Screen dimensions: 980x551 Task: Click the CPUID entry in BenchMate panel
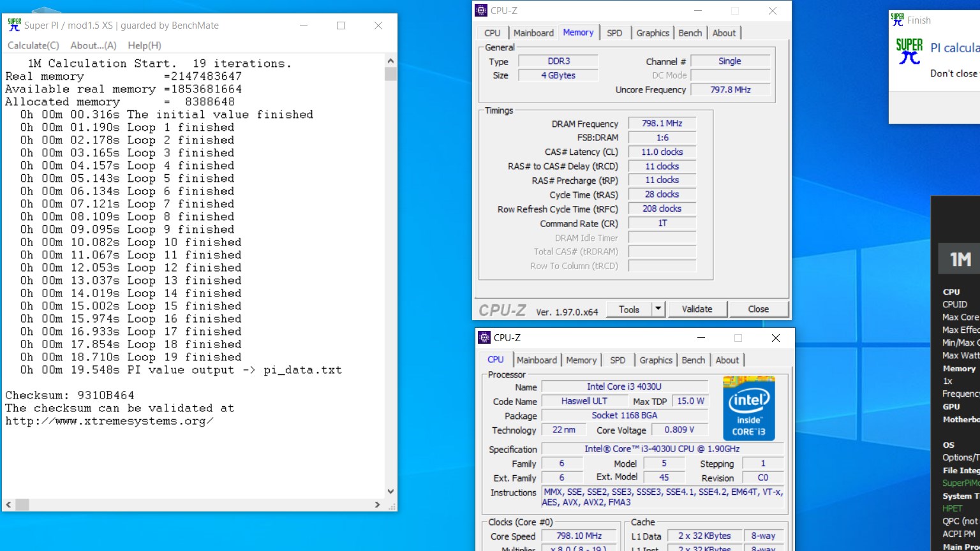pyautogui.click(x=954, y=304)
